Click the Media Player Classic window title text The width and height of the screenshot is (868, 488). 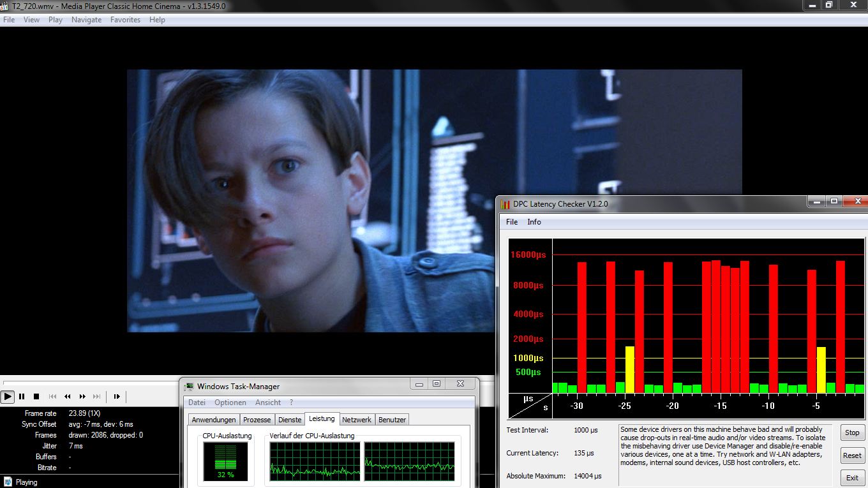tap(119, 6)
